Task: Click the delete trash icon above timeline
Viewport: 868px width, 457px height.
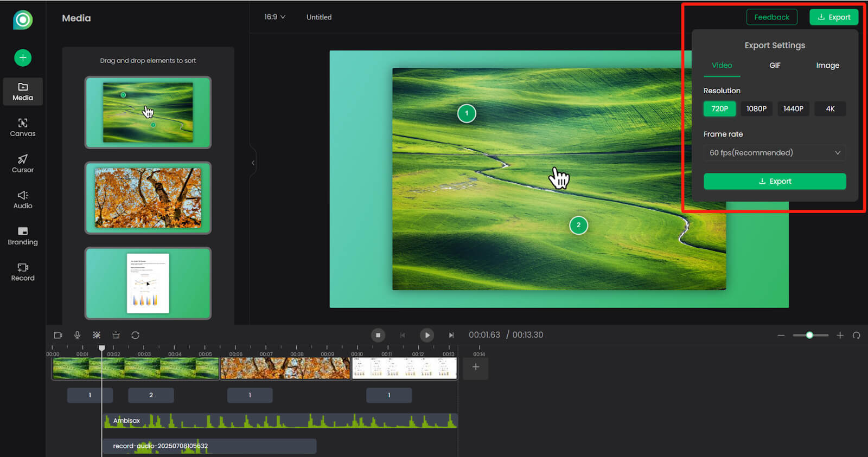Action: click(x=116, y=335)
